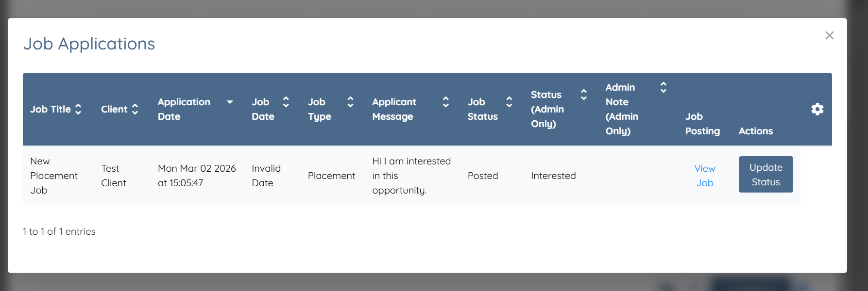Sort by Job Date using arrows icon
This screenshot has width=868, height=291.
point(286,102)
